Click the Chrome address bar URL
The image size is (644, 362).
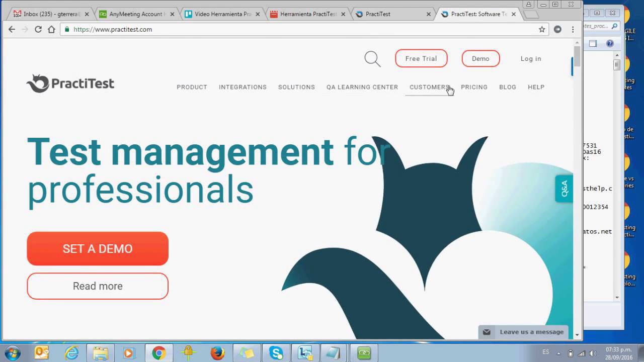[113, 29]
